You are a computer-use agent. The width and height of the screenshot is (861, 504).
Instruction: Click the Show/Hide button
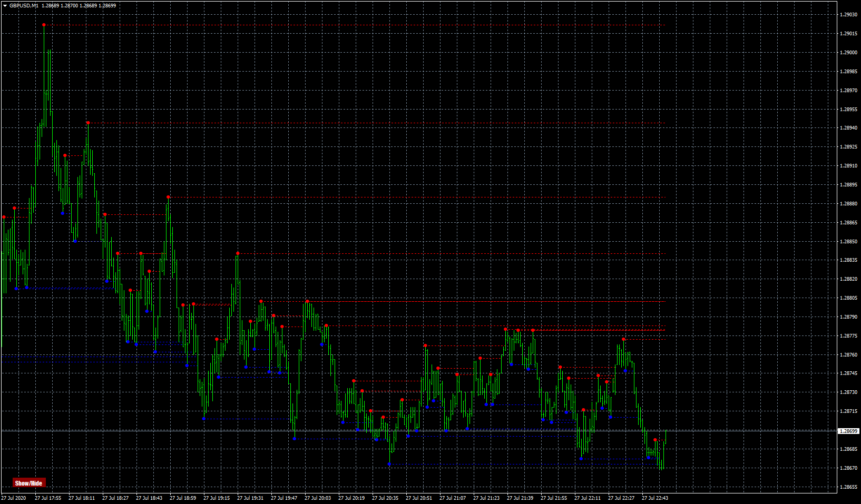click(x=29, y=483)
